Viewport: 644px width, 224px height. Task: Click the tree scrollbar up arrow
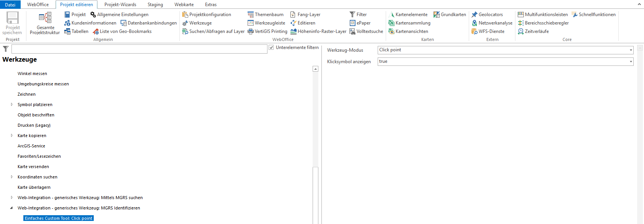pyautogui.click(x=315, y=69)
